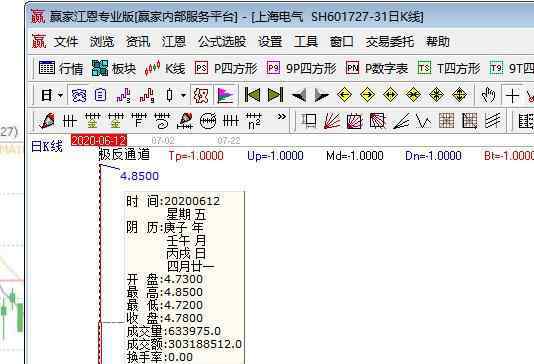The height and width of the screenshot is (364, 534).
Task: Toggle the purple flag marker button
Action: tap(225, 95)
